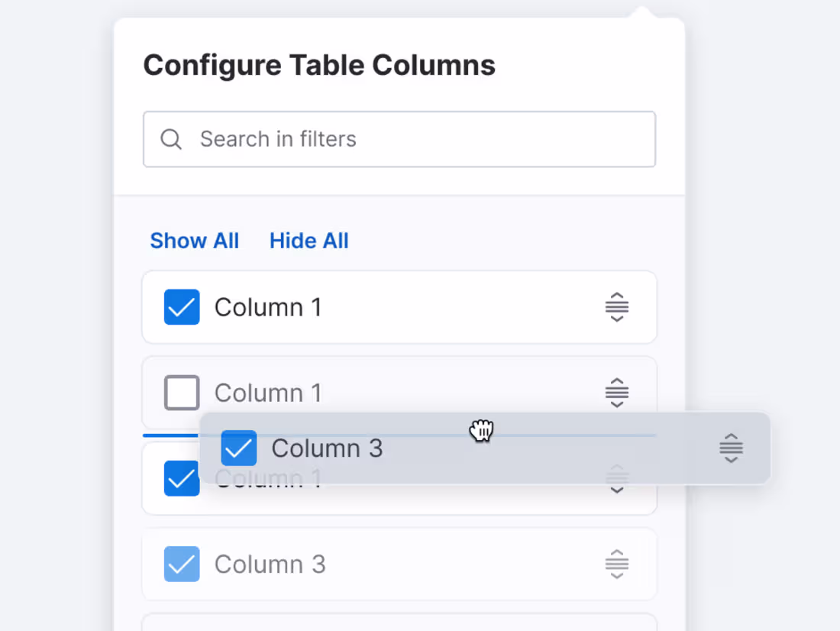Click the drag handle on the floating Column 3 row

click(x=731, y=448)
